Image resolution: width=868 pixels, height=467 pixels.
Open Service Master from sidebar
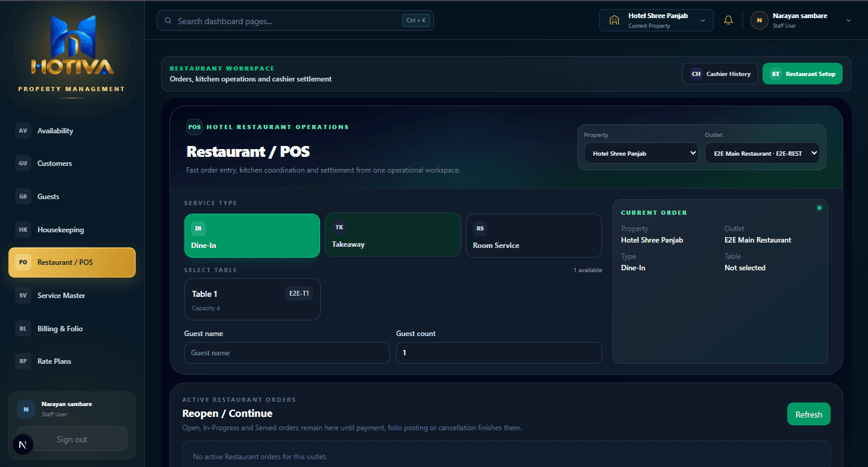pyautogui.click(x=72, y=296)
